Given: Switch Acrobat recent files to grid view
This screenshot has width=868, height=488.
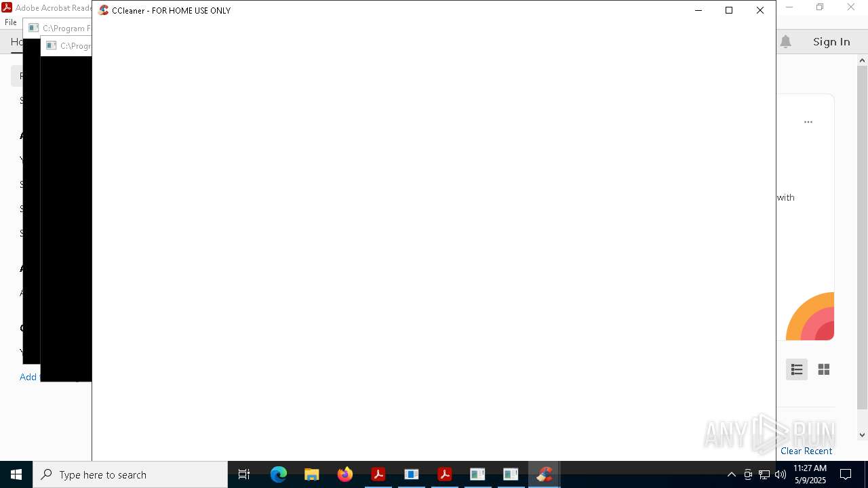Looking at the screenshot, I should 824,369.
